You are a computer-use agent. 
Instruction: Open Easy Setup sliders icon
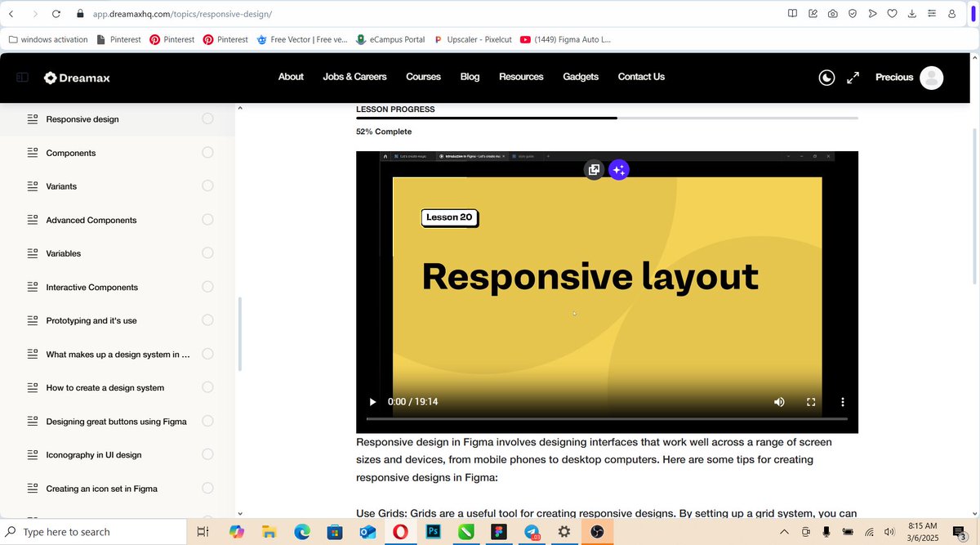[x=932, y=14]
